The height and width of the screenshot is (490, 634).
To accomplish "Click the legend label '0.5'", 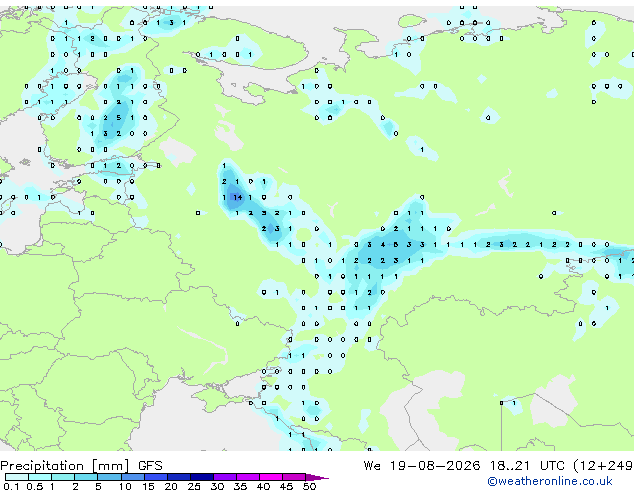I will coord(35,486).
